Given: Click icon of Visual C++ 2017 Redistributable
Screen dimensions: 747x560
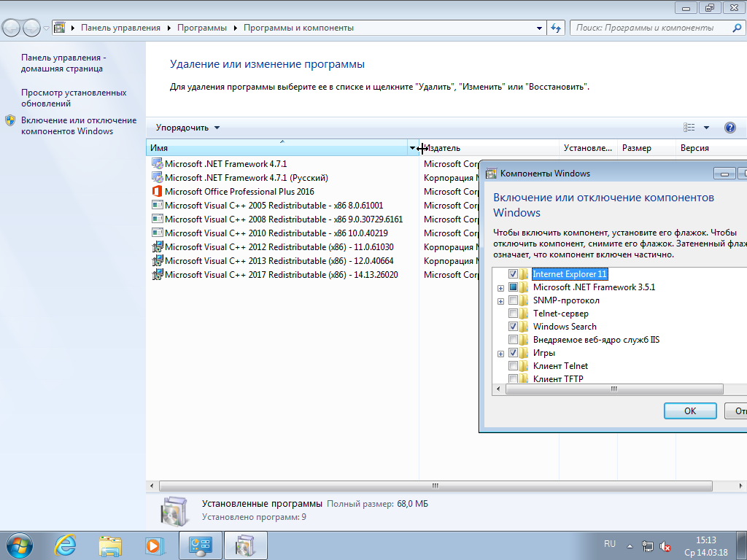Looking at the screenshot, I should point(158,274).
